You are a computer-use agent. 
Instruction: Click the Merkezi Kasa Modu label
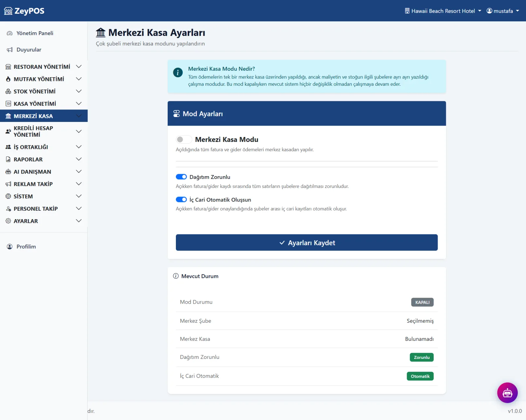(227, 139)
